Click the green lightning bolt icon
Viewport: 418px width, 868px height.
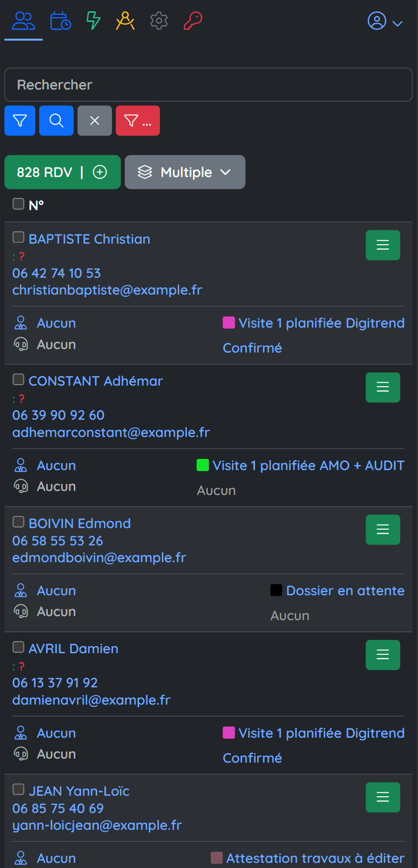(93, 21)
